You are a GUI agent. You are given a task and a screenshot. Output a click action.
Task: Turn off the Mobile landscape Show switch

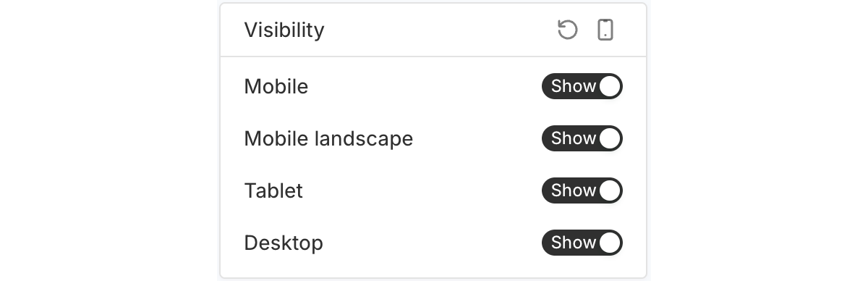pyautogui.click(x=582, y=138)
